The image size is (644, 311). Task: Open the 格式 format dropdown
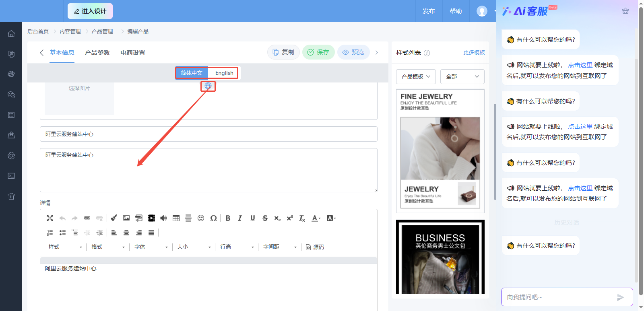108,247
